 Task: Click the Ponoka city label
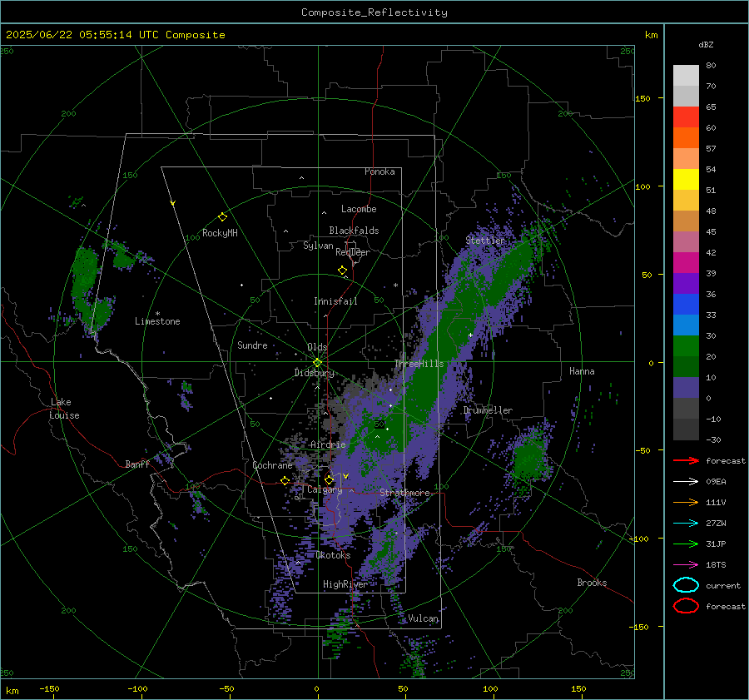[379, 171]
